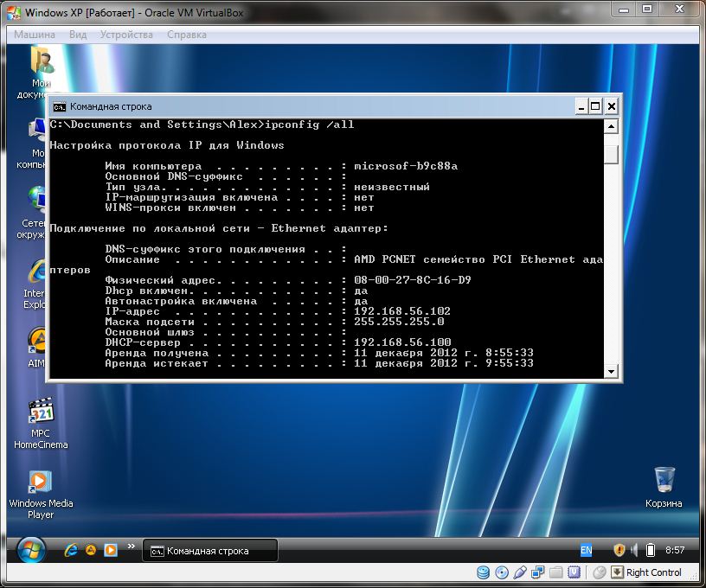The image size is (706, 588).
Task: Open VirtualBox USB devices status icon
Action: tap(520, 572)
